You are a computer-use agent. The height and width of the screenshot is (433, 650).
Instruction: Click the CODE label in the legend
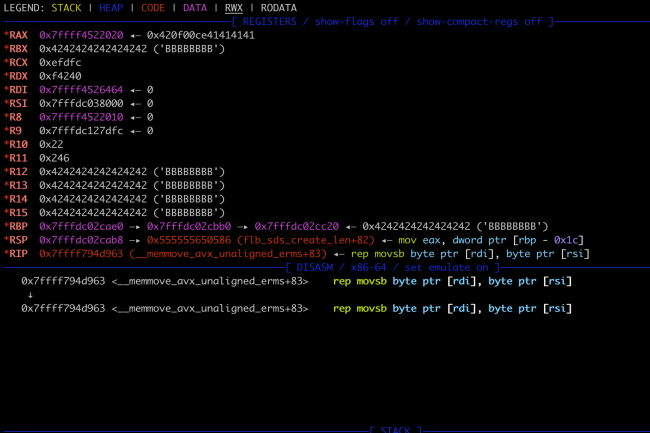click(153, 7)
